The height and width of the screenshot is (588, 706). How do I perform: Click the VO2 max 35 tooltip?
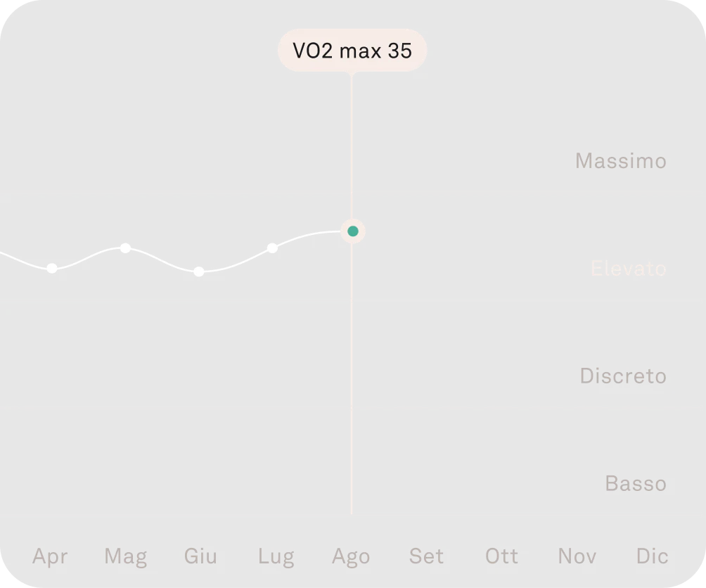click(x=352, y=51)
